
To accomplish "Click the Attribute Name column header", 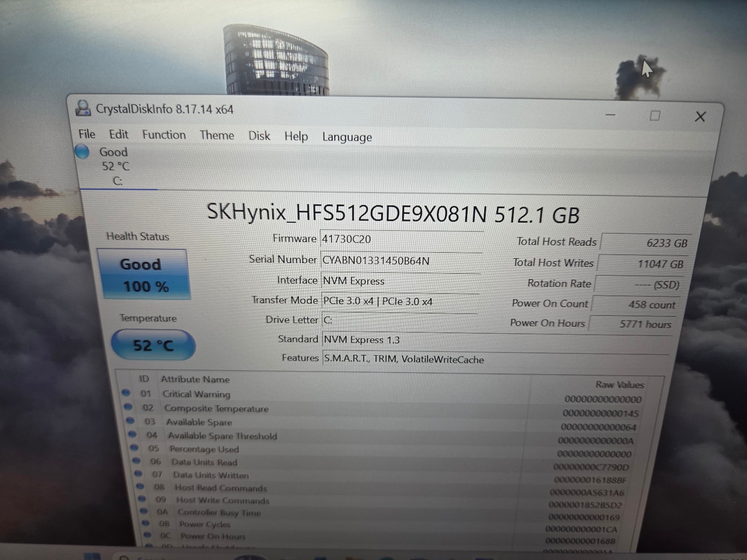I will (x=195, y=379).
